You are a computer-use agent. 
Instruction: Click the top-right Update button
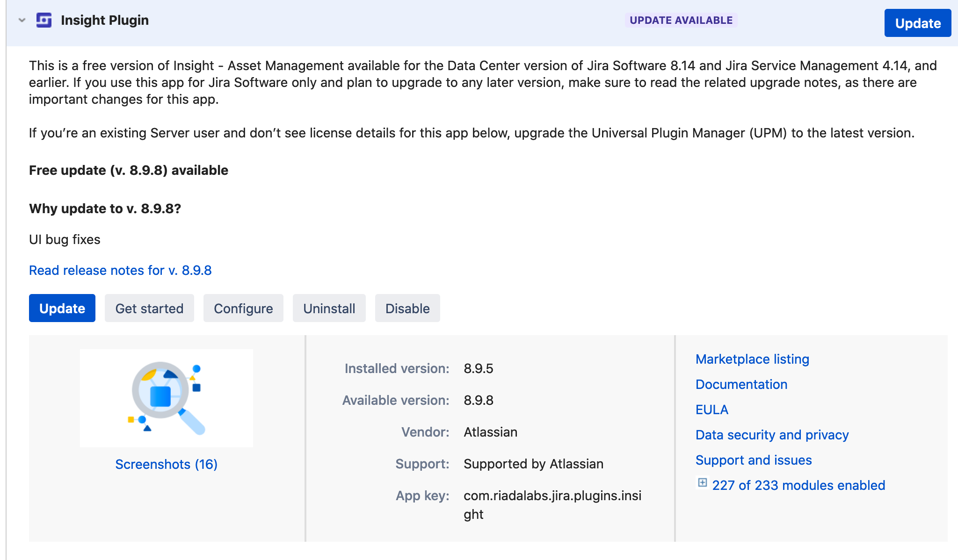(917, 23)
